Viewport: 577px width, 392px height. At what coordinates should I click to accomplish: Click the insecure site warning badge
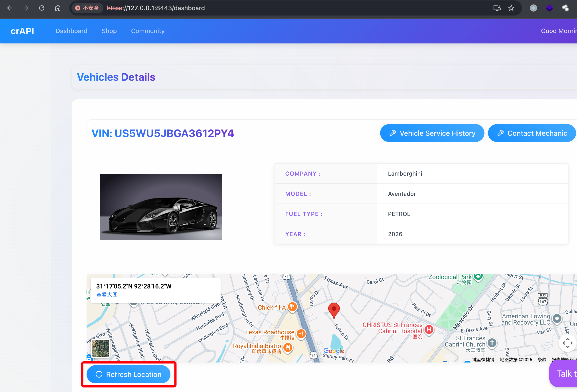click(87, 8)
